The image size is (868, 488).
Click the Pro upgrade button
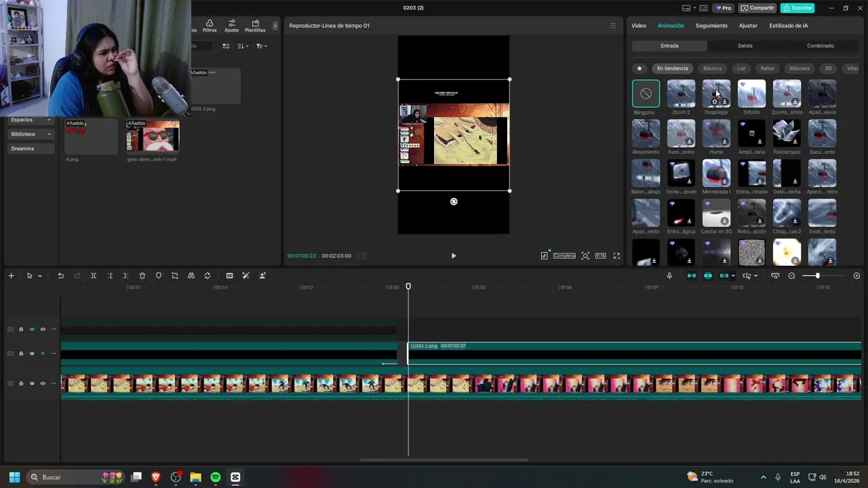coord(723,8)
